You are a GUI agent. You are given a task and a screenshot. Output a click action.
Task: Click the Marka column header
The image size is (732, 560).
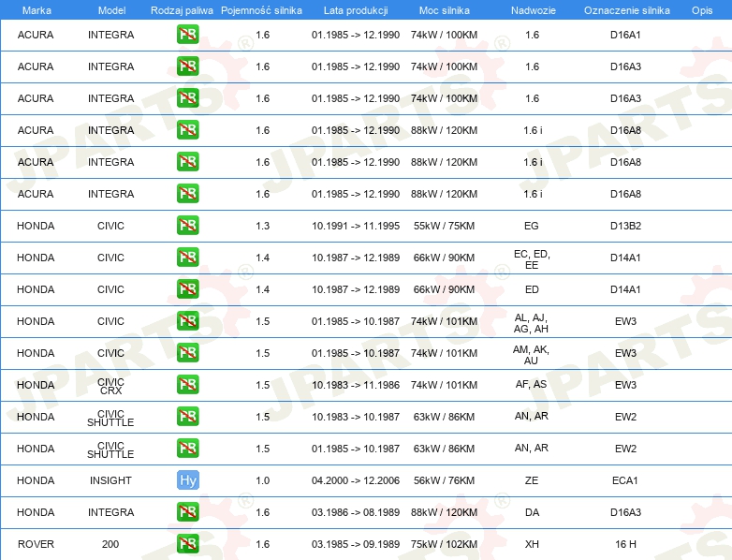click(x=37, y=10)
